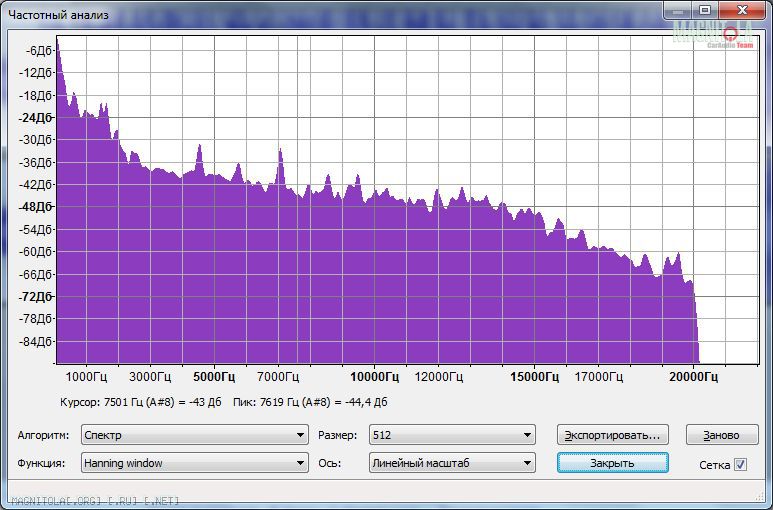Click the 12000Гц frequency axis label

[439, 377]
